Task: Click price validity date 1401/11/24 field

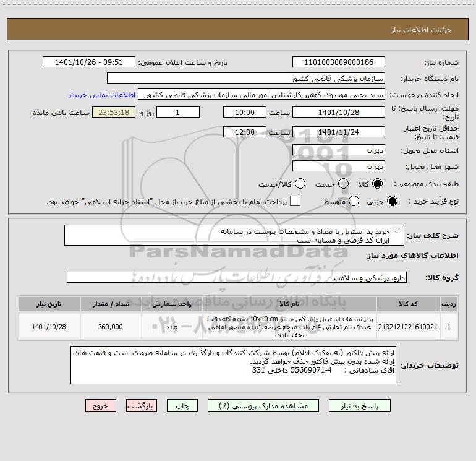Action: click(x=339, y=132)
